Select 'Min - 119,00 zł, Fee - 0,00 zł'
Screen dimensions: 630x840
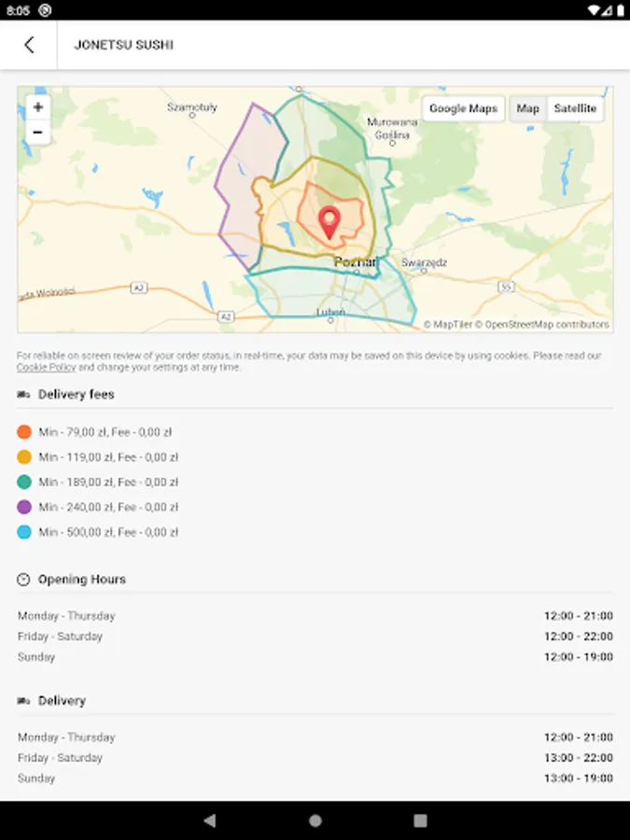108,457
